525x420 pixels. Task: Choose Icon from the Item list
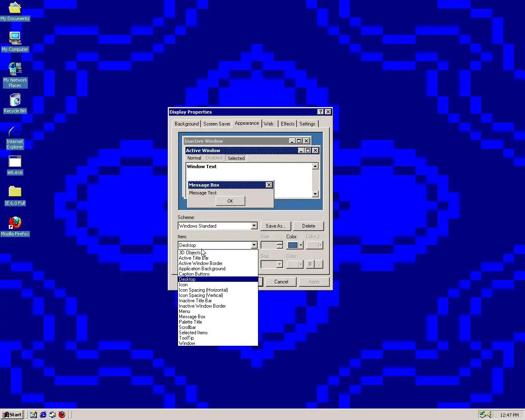(x=218, y=285)
